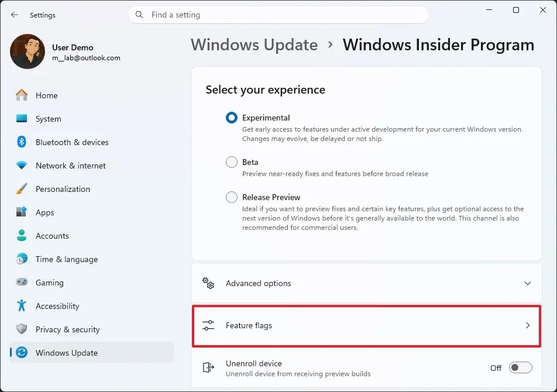Click the Feature flags sliders icon
The image size is (557, 392).
coord(208,325)
